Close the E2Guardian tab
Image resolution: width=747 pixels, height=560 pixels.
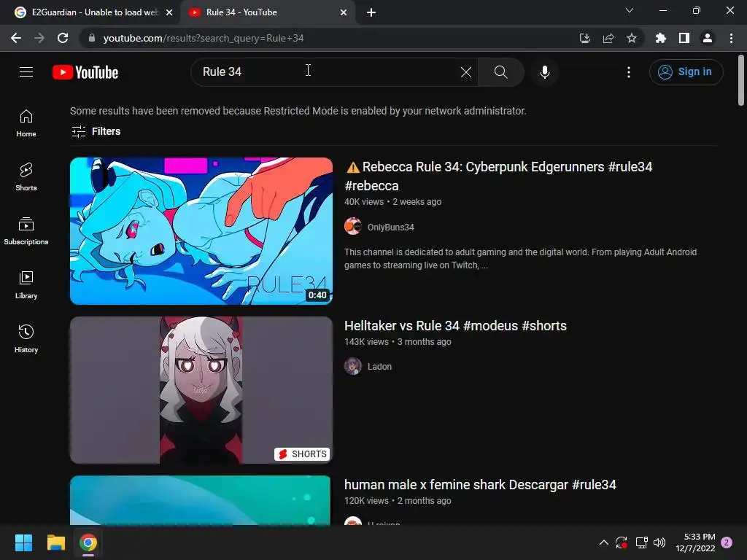pos(169,12)
